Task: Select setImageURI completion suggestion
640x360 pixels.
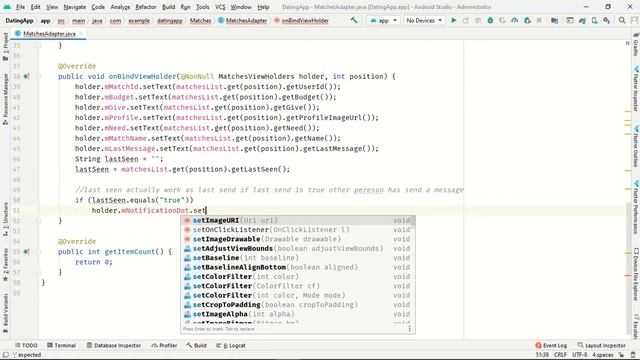Action: pyautogui.click(x=298, y=220)
